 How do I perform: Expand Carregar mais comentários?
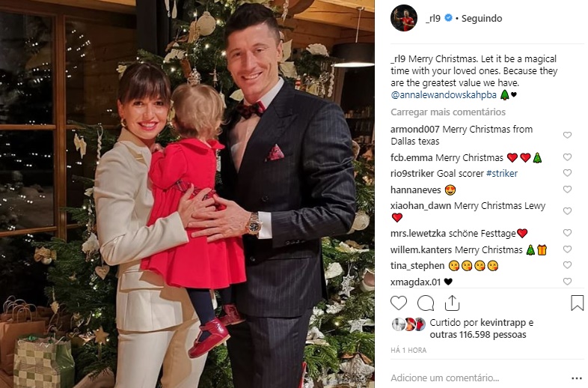pos(448,112)
